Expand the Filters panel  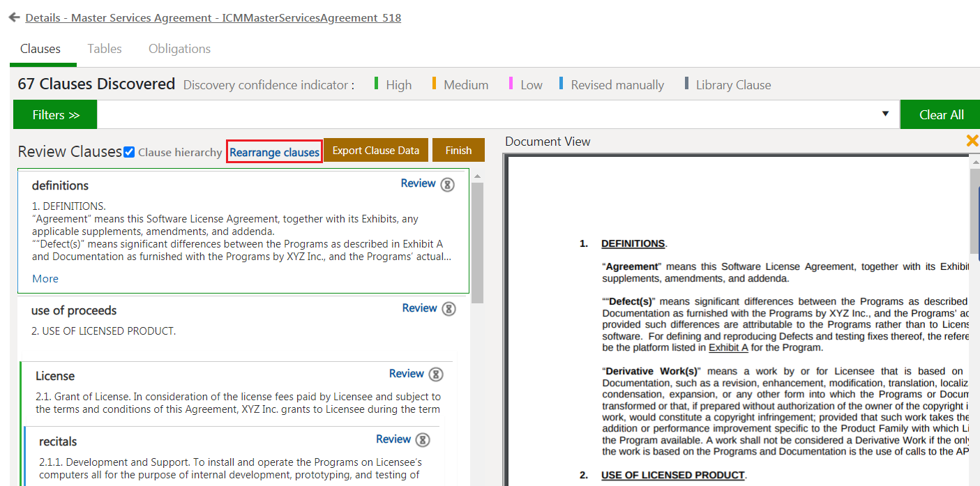[55, 115]
